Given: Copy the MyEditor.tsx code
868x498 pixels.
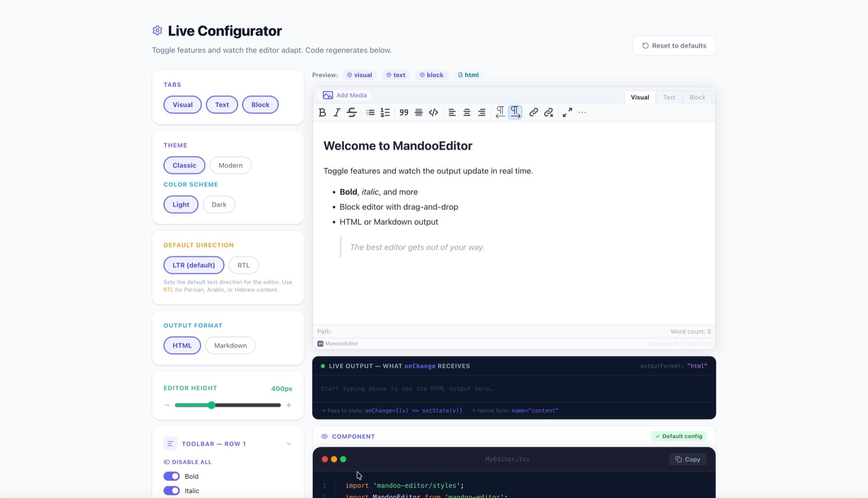Looking at the screenshot, I should (x=688, y=459).
